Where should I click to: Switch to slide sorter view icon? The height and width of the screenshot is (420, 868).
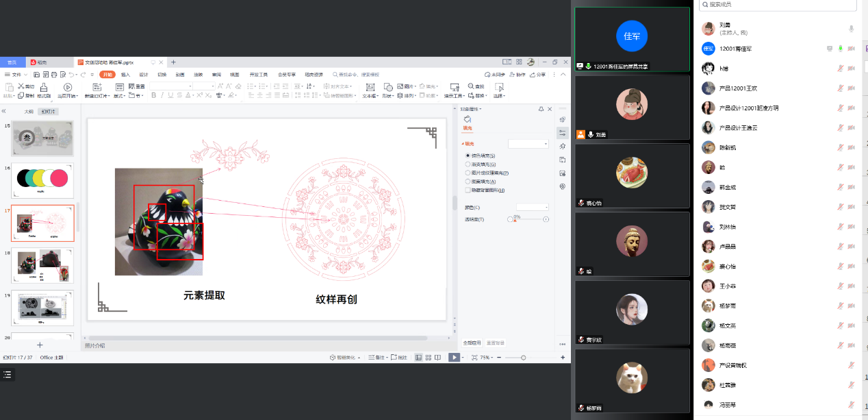coord(428,358)
